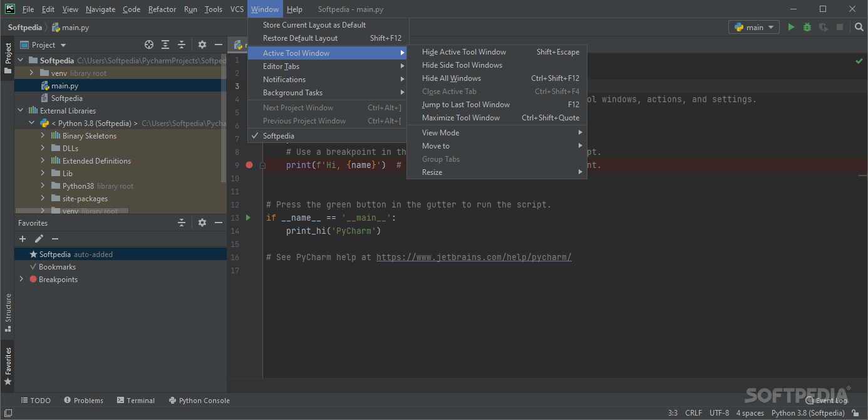The width and height of the screenshot is (868, 420).
Task: Choose Maximize Tool Window
Action: (497, 118)
